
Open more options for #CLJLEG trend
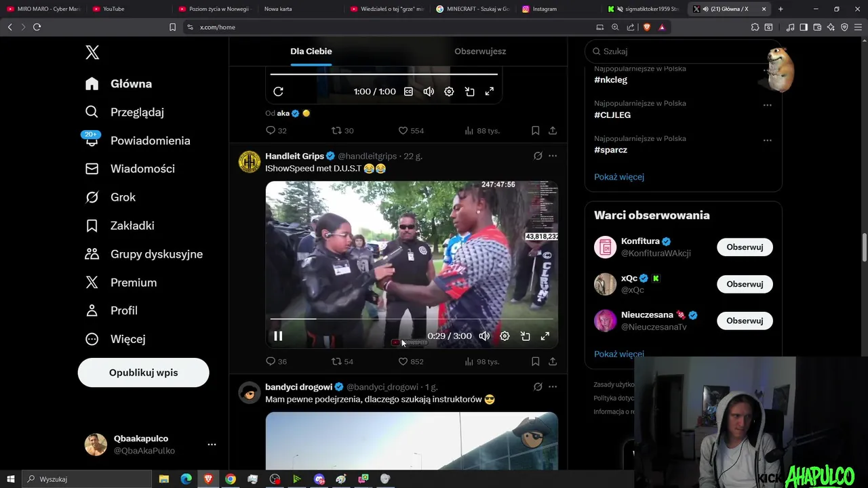768,105
